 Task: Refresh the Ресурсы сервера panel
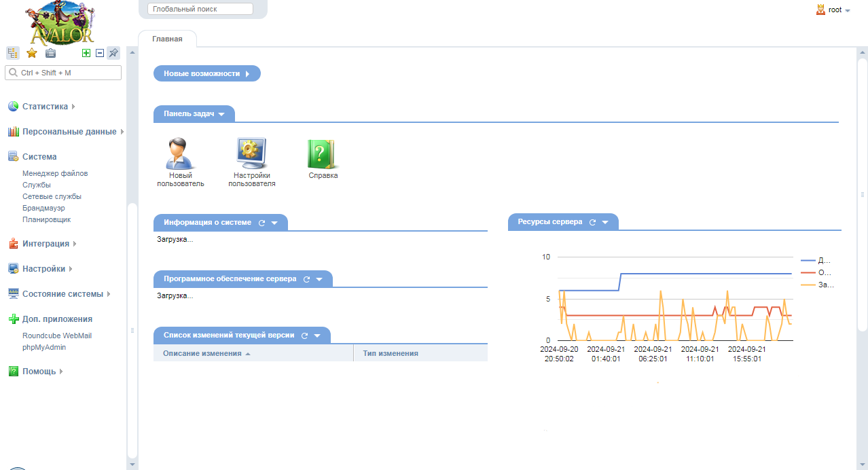coord(592,222)
